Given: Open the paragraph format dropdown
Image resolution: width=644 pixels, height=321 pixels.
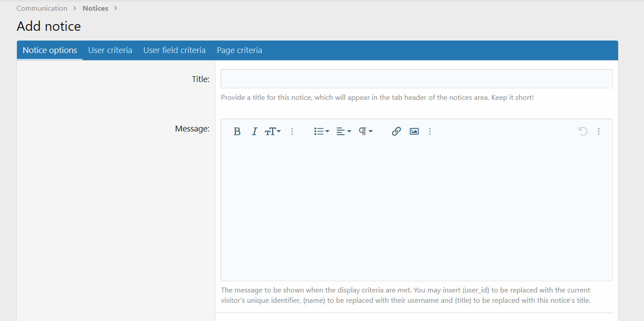Looking at the screenshot, I should point(365,131).
